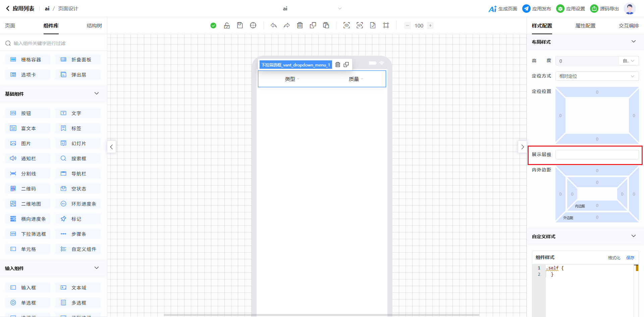Viewport: 644px width, 317px height.
Task: Collapse the 基础组件 section
Action: (97, 94)
